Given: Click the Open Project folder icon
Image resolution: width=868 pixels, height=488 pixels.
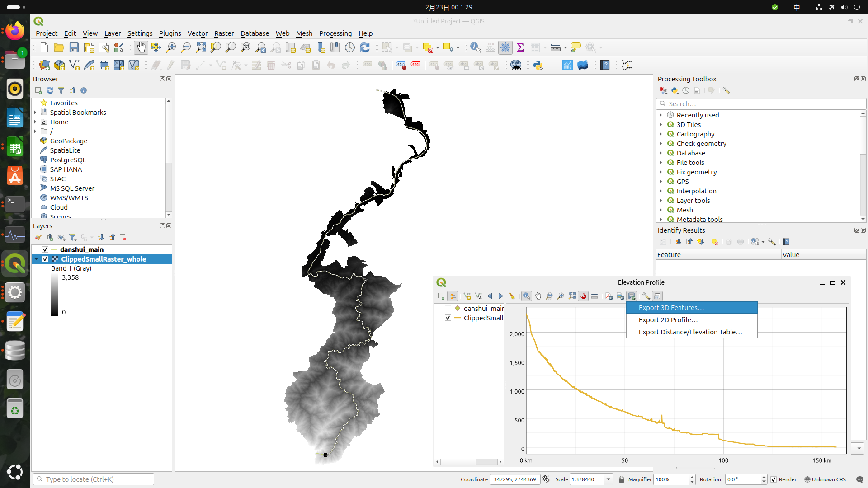Looking at the screenshot, I should point(59,47).
